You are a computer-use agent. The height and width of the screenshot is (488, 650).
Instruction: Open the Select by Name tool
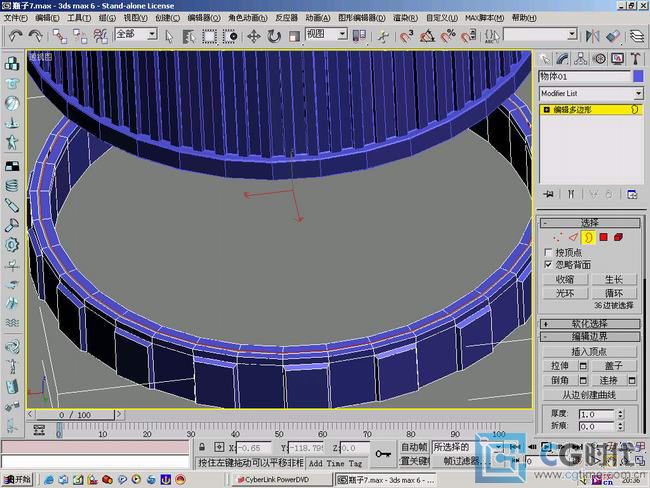[x=189, y=36]
